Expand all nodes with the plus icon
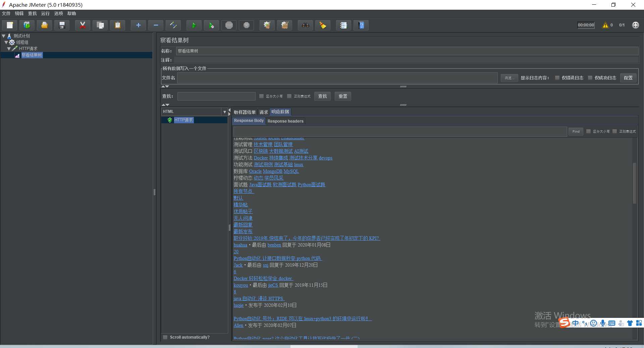 point(138,25)
